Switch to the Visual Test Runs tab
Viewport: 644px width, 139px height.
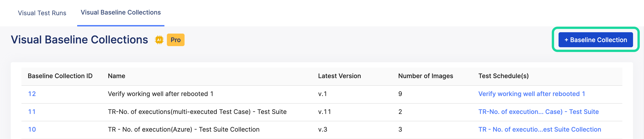[42, 13]
